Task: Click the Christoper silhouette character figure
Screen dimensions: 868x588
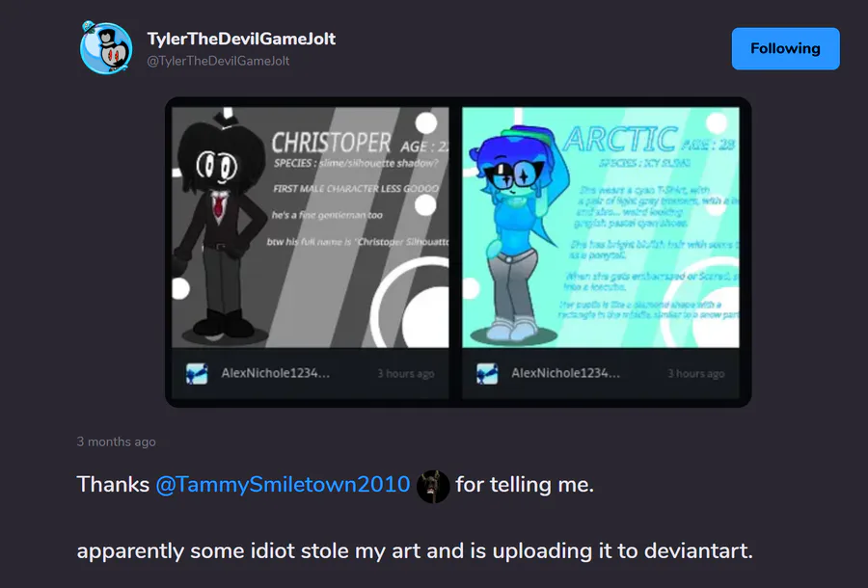Action: [x=220, y=224]
